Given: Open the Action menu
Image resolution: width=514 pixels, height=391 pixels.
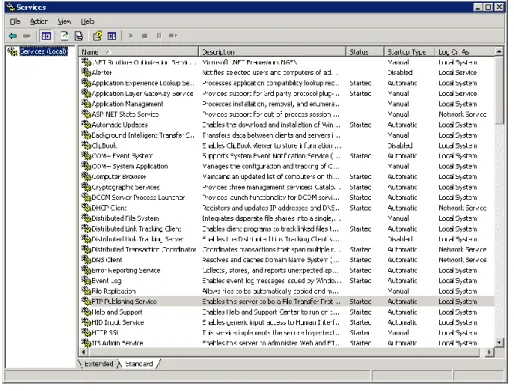Looking at the screenshot, I should 39,22.
